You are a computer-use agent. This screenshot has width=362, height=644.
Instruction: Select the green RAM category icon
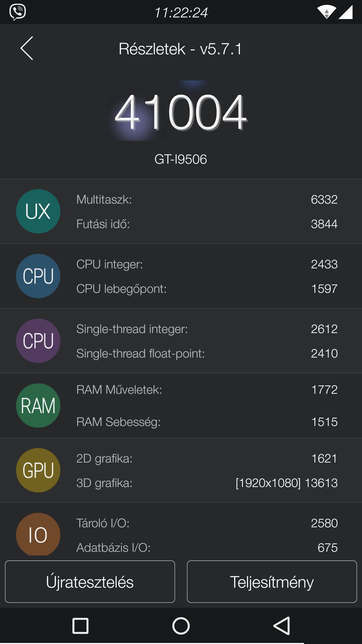38,406
